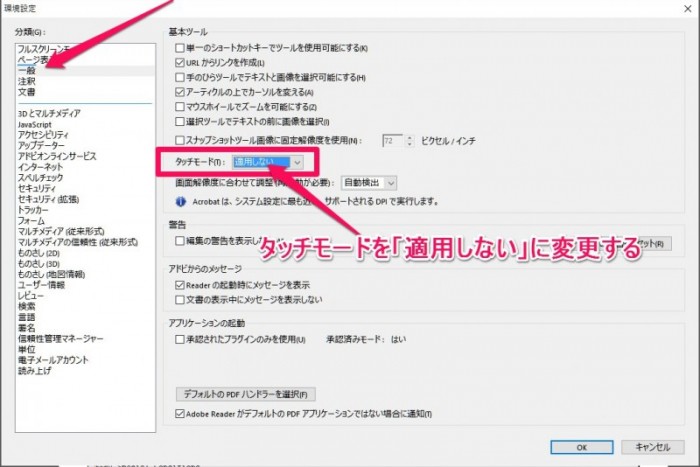Screen dimensions: 700x467
Task: Select 検索 category
Action: click(27, 306)
